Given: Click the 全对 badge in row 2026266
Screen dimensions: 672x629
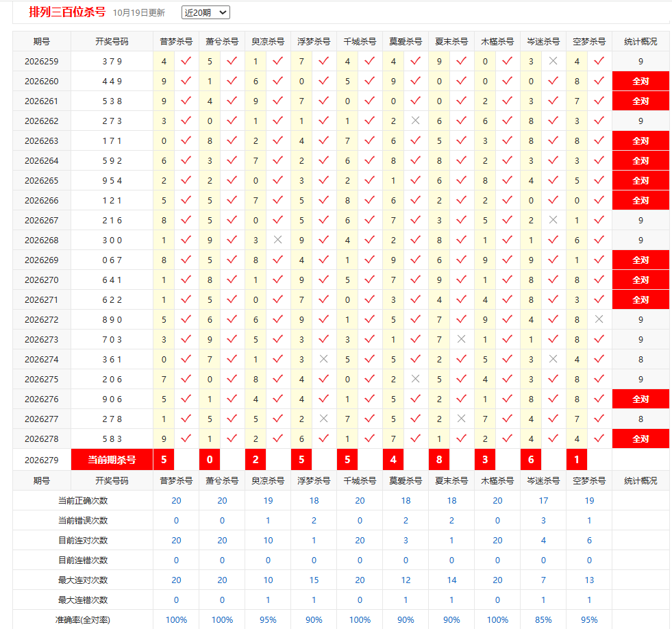Looking at the screenshot, I should click(x=640, y=200).
